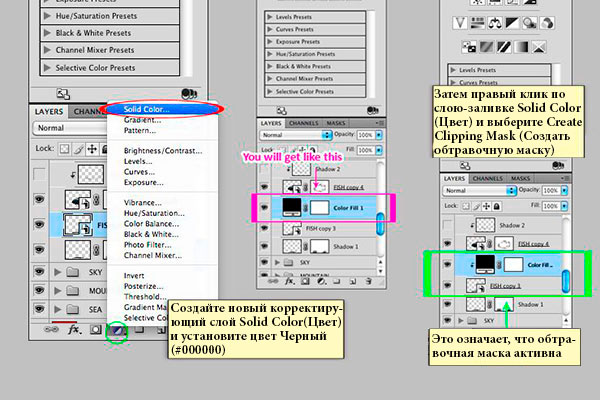The image size is (600, 400).
Task: Select Brightness/Contrast... in the adjustment menu
Action: pyautogui.click(x=163, y=151)
